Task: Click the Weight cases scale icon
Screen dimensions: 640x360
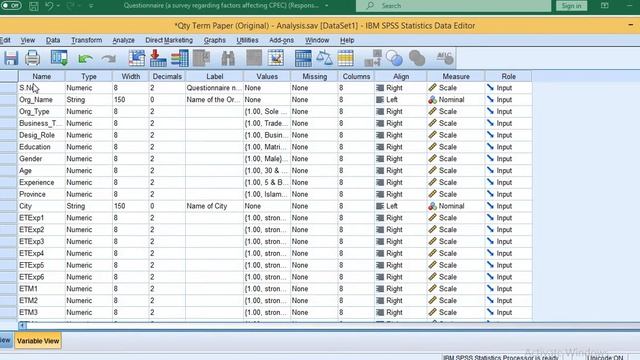Action: [324, 58]
